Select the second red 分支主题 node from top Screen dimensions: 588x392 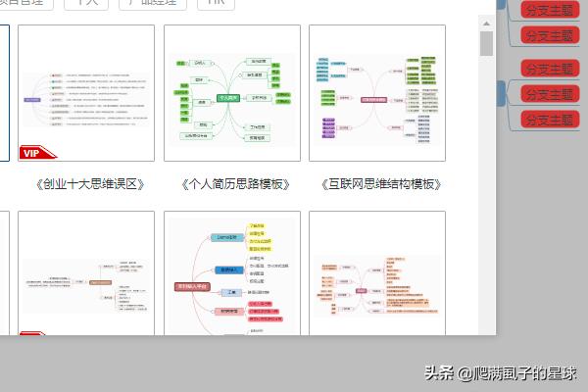pyautogui.click(x=550, y=35)
